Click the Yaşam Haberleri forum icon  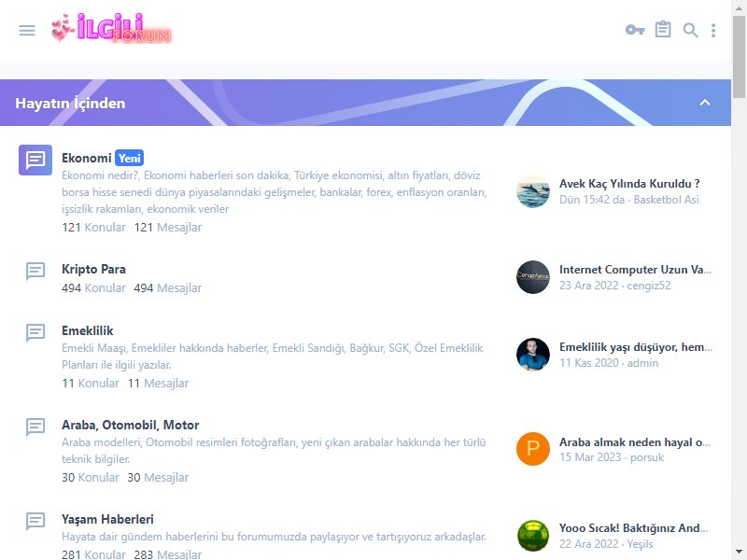[35, 521]
